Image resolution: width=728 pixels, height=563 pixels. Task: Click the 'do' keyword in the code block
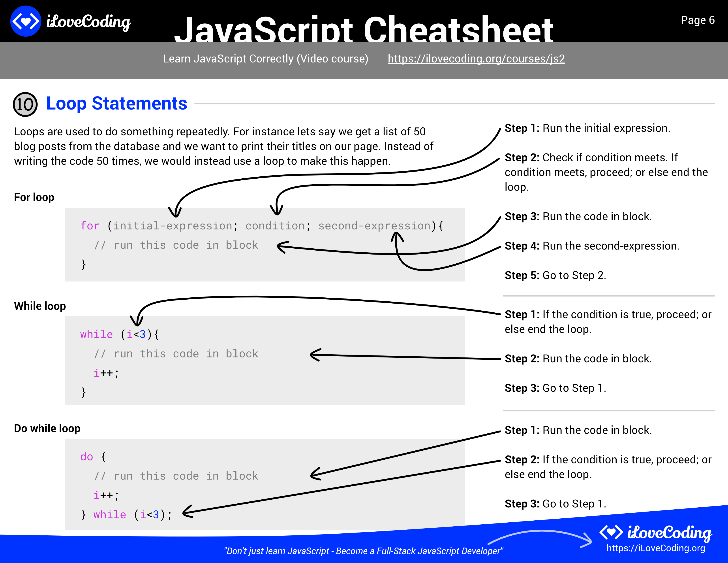[x=87, y=457]
